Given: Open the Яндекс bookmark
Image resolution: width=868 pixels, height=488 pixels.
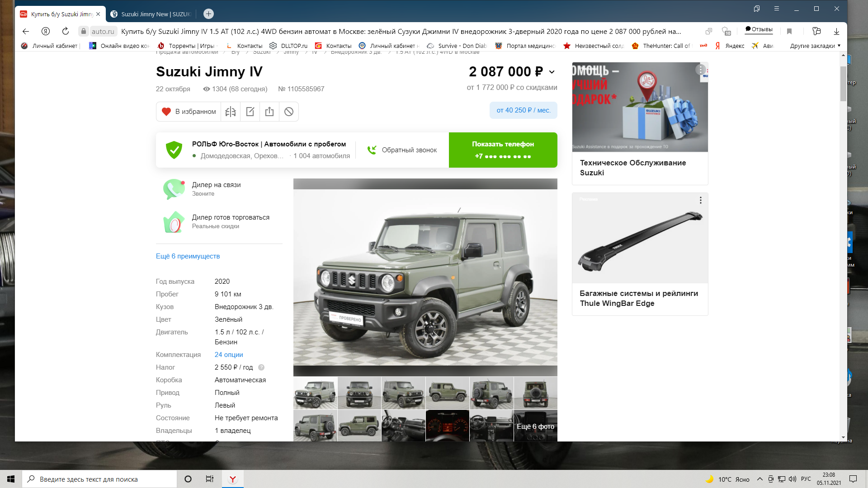Looking at the screenshot, I should point(729,46).
